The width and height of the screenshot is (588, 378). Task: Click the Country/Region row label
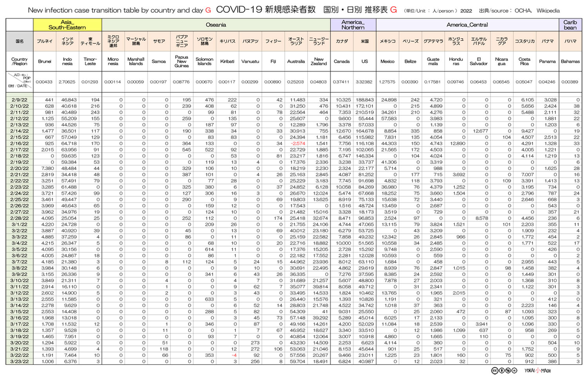(x=20, y=61)
